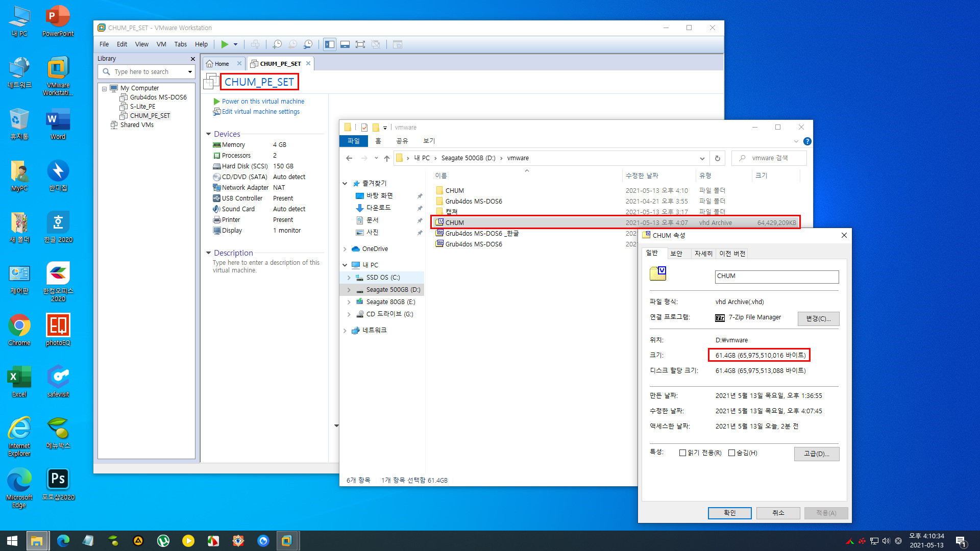
Task: Click Power on this virtual machine
Action: tap(263, 102)
